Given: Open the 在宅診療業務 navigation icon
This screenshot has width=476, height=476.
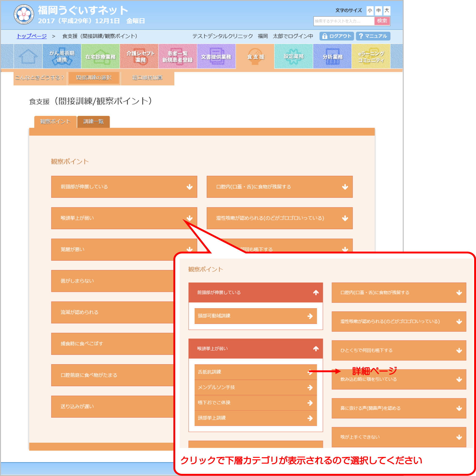Looking at the screenshot, I should [100, 56].
